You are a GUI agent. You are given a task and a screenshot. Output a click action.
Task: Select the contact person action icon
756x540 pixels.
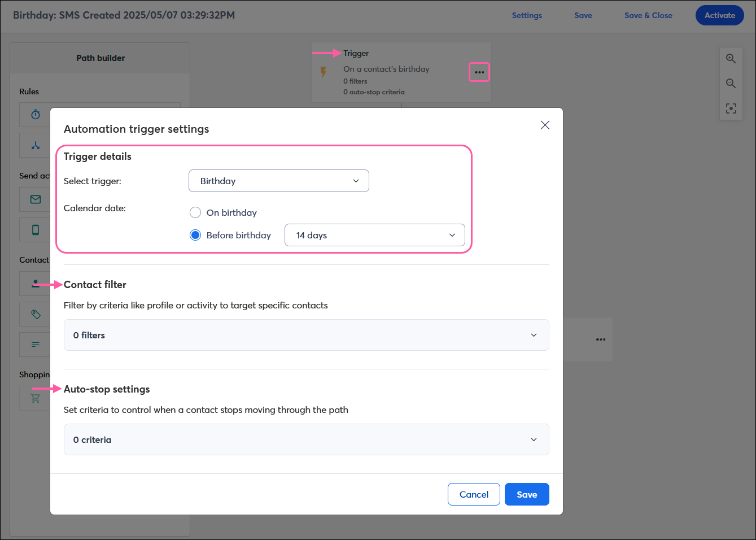coord(36,284)
